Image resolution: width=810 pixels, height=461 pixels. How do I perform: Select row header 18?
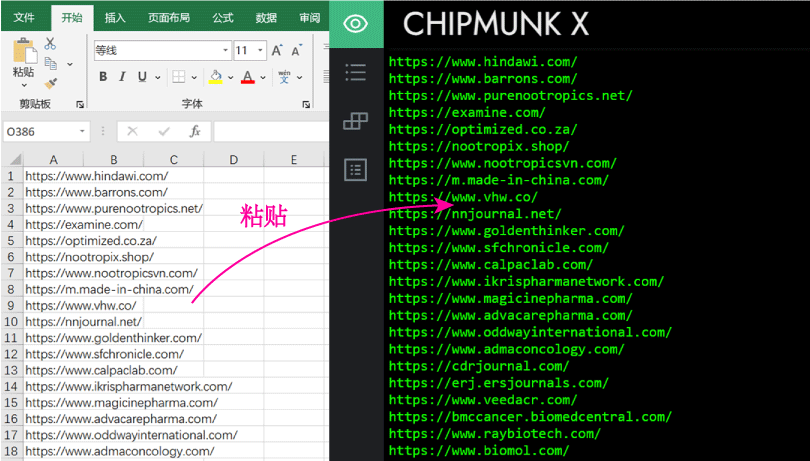coord(12,451)
